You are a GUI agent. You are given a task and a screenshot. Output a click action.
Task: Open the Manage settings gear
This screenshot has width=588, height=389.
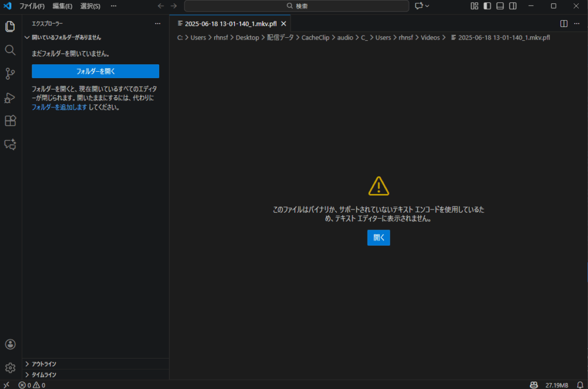point(10,368)
